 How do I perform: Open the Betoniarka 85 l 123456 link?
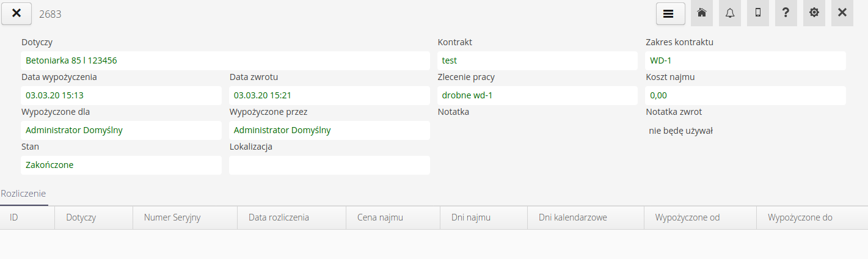pos(71,60)
